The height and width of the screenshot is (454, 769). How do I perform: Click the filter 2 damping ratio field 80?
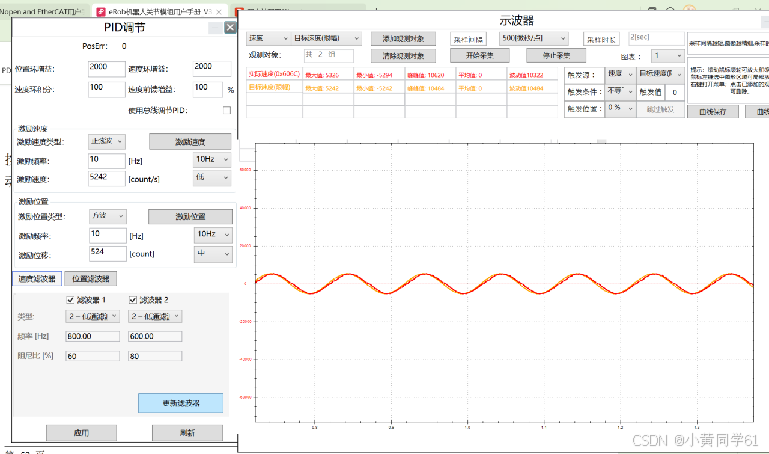point(155,356)
